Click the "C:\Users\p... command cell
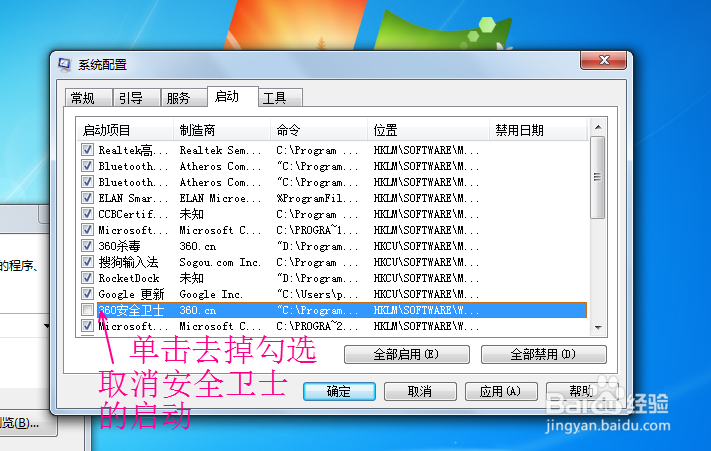711x451 pixels. pos(317,294)
